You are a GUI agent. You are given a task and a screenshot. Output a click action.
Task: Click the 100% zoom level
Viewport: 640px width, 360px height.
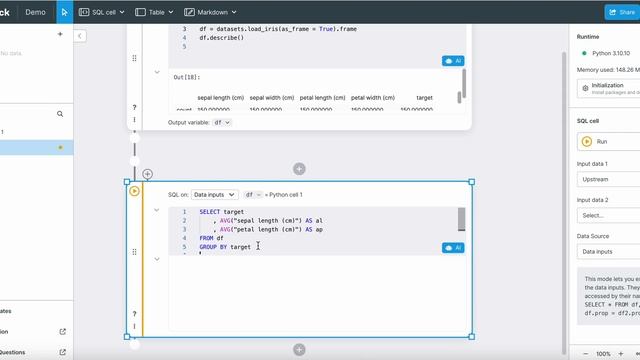[603, 354]
